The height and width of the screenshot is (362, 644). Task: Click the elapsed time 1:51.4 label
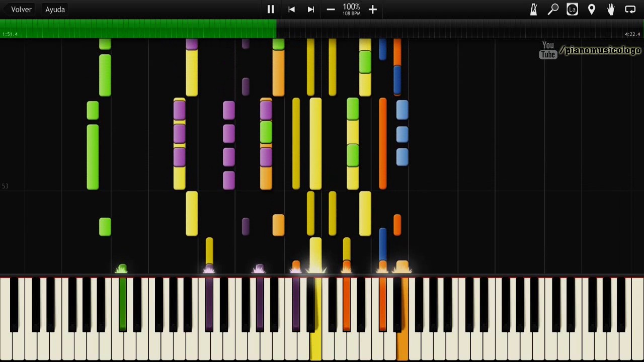[10, 34]
